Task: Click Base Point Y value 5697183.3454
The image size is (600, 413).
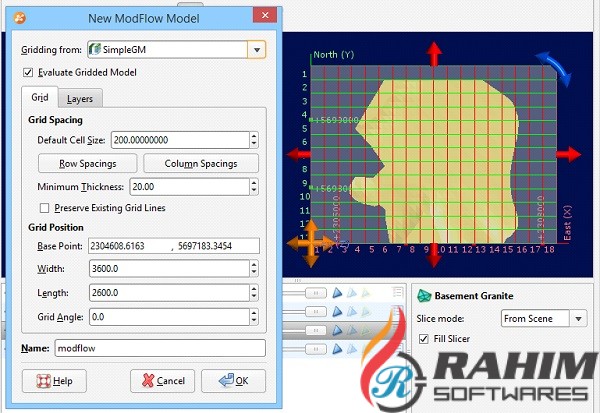Action: 205,246
